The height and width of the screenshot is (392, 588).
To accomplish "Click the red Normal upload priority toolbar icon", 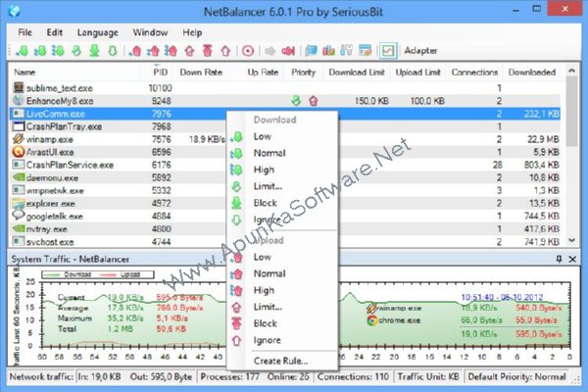I will (153, 51).
